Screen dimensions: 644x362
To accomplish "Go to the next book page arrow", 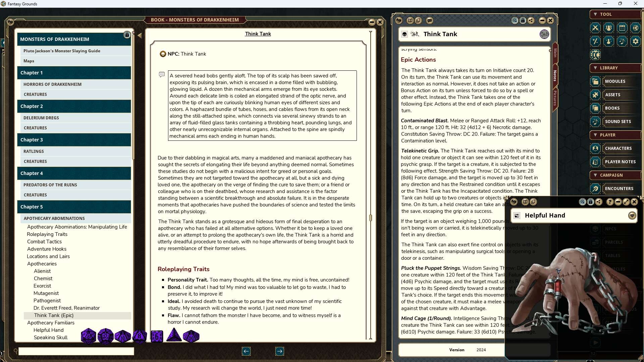I will (279, 351).
